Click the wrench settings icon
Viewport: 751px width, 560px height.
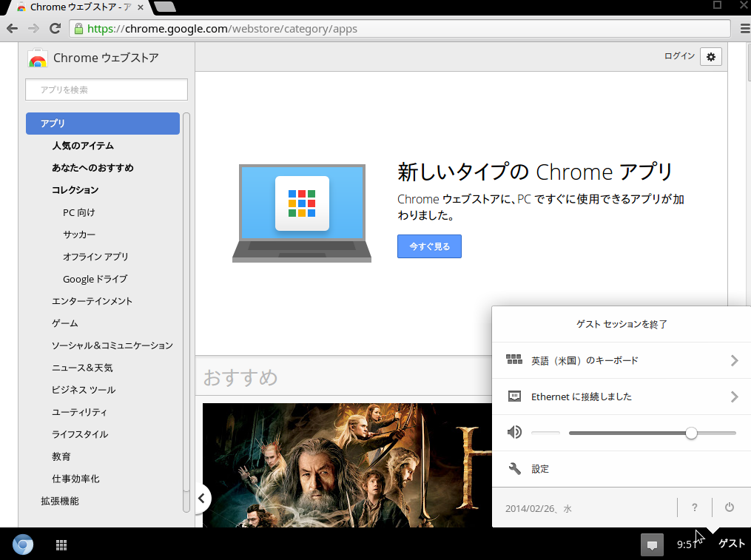tap(514, 468)
